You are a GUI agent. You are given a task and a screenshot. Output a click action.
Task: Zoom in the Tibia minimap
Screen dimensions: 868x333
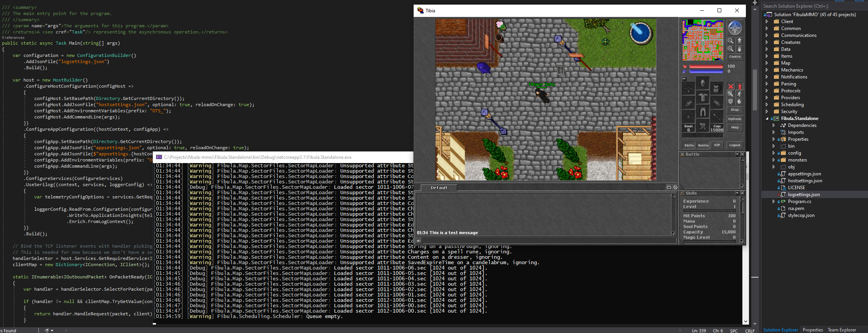tap(731, 49)
